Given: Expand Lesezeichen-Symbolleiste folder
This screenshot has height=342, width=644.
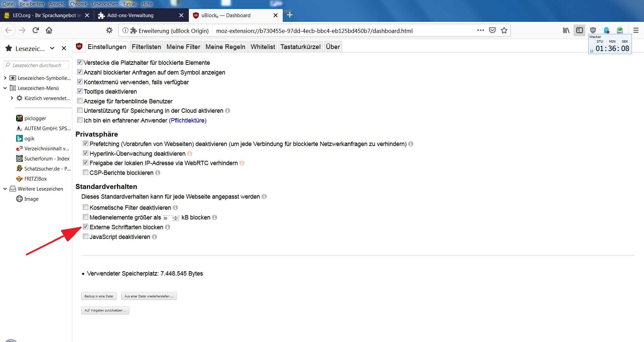Looking at the screenshot, I should point(5,78).
